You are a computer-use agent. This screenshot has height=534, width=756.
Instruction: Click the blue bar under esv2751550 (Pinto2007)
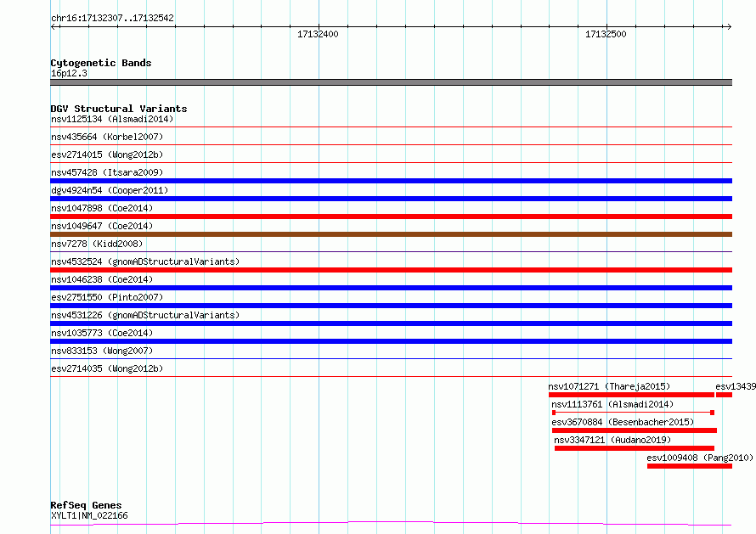(391, 306)
